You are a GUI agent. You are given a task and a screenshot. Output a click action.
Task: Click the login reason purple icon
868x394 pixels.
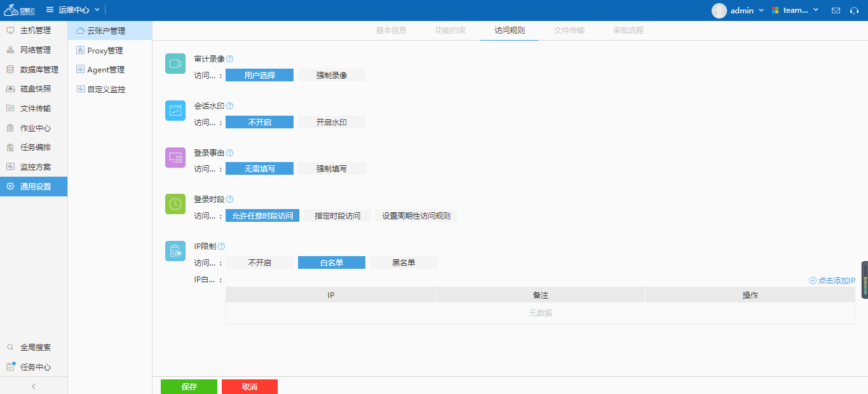point(175,158)
